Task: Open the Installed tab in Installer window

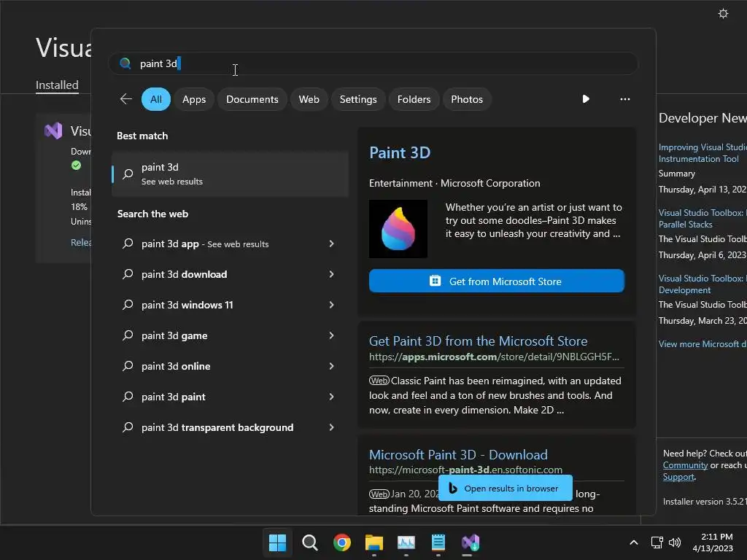Action: (57, 85)
